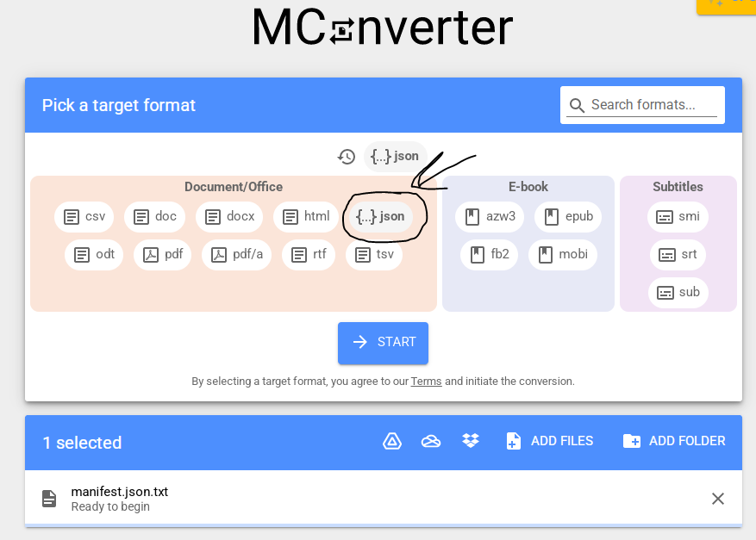Import from Dropbox icon

coord(471,441)
